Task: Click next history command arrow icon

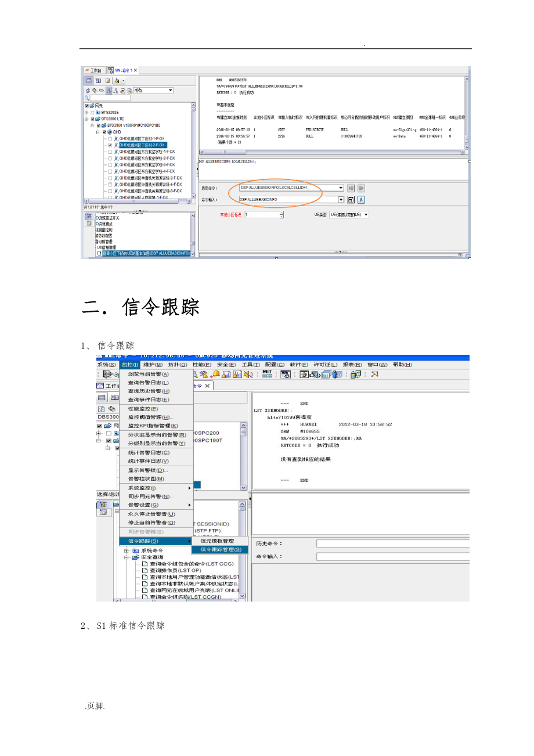Action: [360, 188]
